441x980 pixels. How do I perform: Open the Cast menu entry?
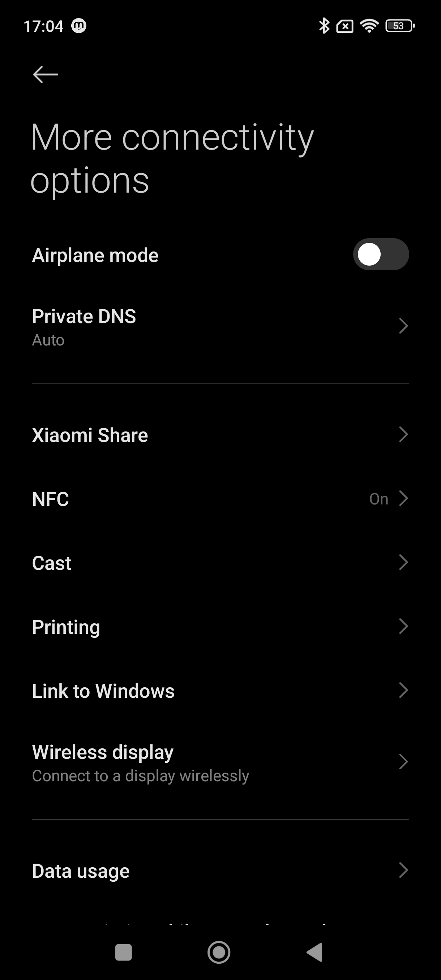coord(52,563)
